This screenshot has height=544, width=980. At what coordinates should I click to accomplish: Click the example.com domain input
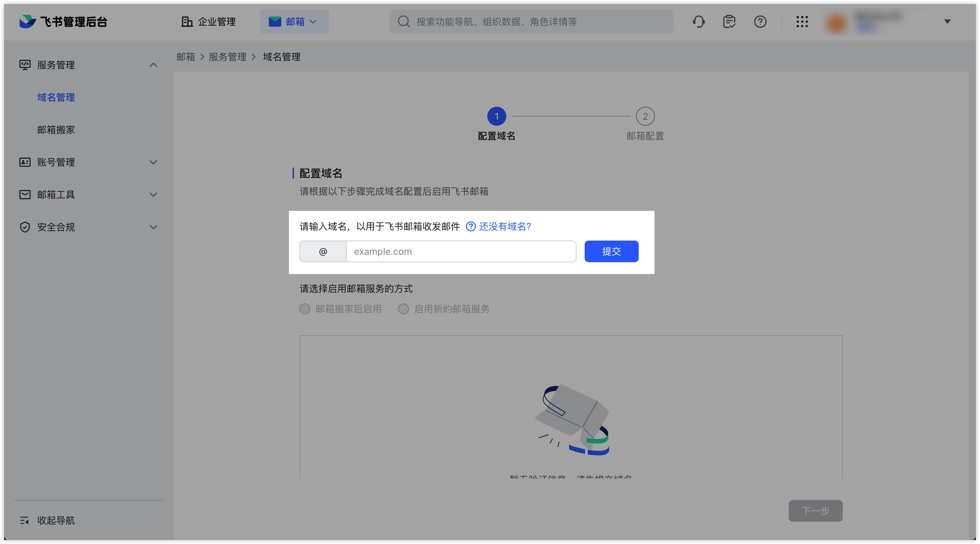coord(461,251)
